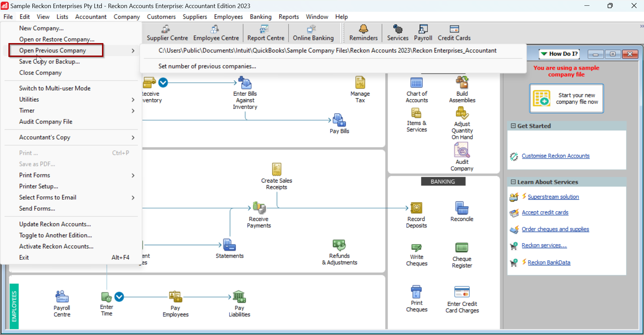644x335 pixels.
Task: Expand the Utilities submenu
Action: point(71,99)
